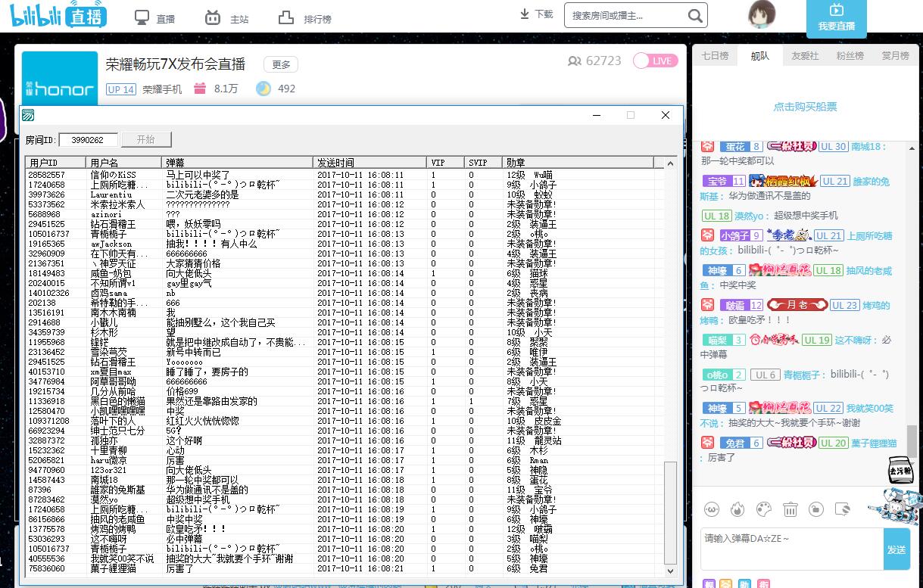Click the 房间ID input field
Image resolution: width=923 pixels, height=588 pixels.
(x=88, y=140)
